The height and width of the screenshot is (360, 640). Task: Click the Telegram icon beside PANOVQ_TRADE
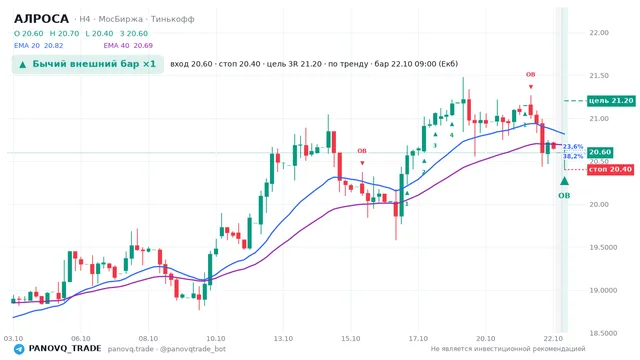tap(19, 349)
